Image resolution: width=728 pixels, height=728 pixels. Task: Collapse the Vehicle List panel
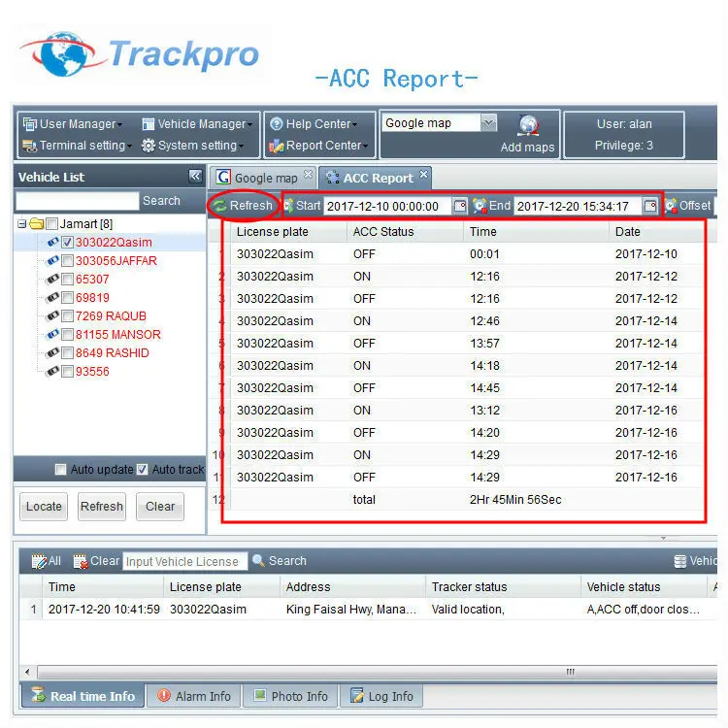[x=195, y=176]
